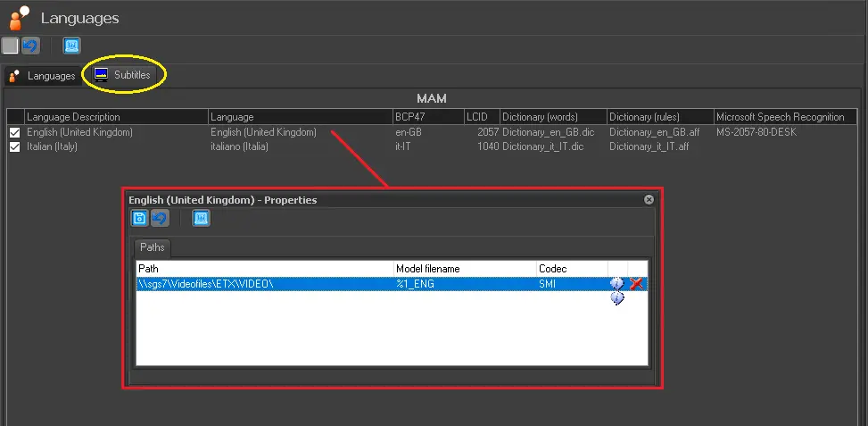The width and height of the screenshot is (868, 426).
Task: Delete the path row with red X
Action: coord(636,283)
